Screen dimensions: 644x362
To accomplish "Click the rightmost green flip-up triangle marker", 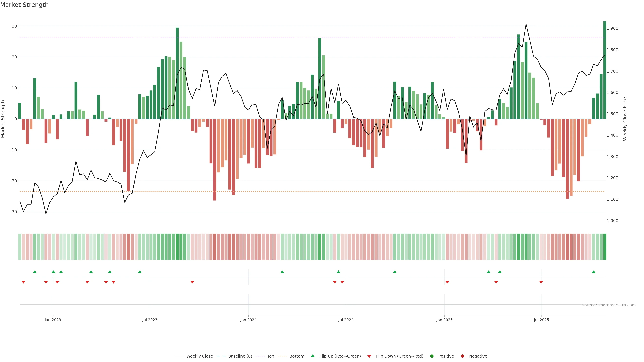I will tap(594, 272).
